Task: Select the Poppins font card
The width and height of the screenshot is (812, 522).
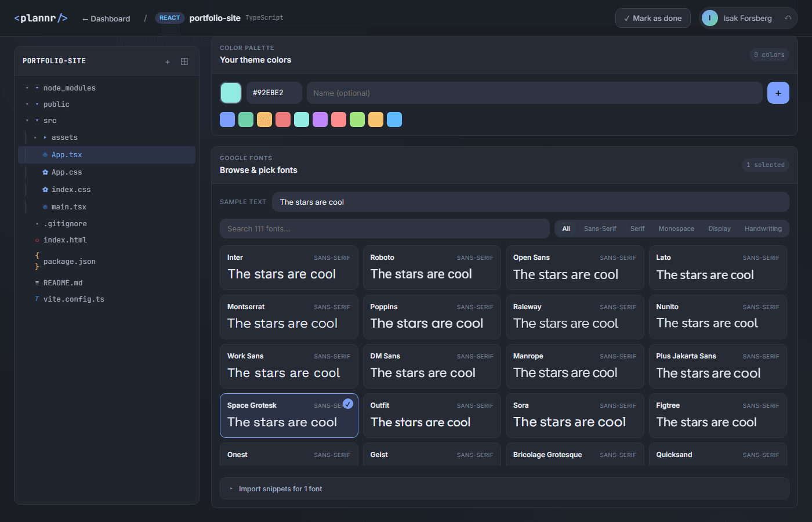Action: coord(432,317)
